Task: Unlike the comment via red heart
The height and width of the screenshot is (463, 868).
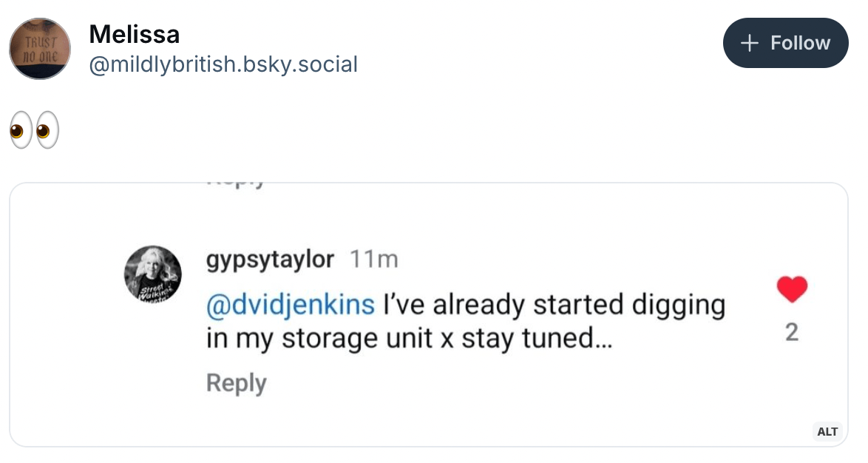Action: coord(792,289)
